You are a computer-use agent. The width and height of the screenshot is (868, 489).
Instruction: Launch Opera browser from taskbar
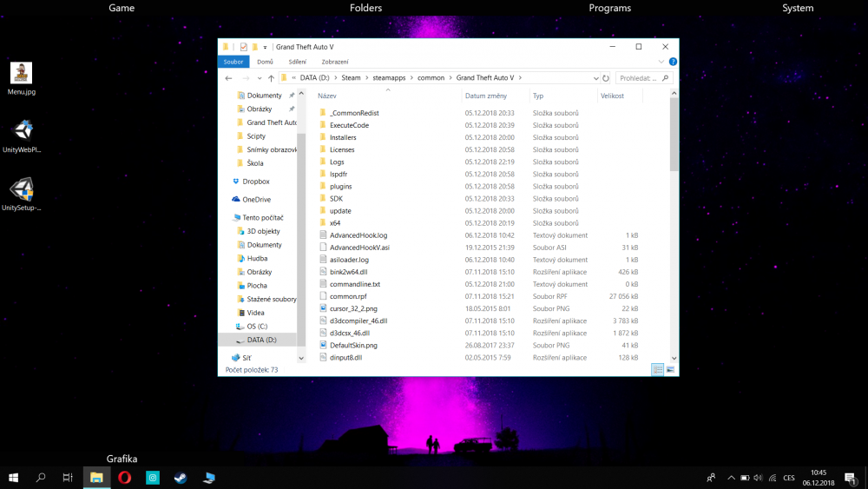click(x=124, y=478)
